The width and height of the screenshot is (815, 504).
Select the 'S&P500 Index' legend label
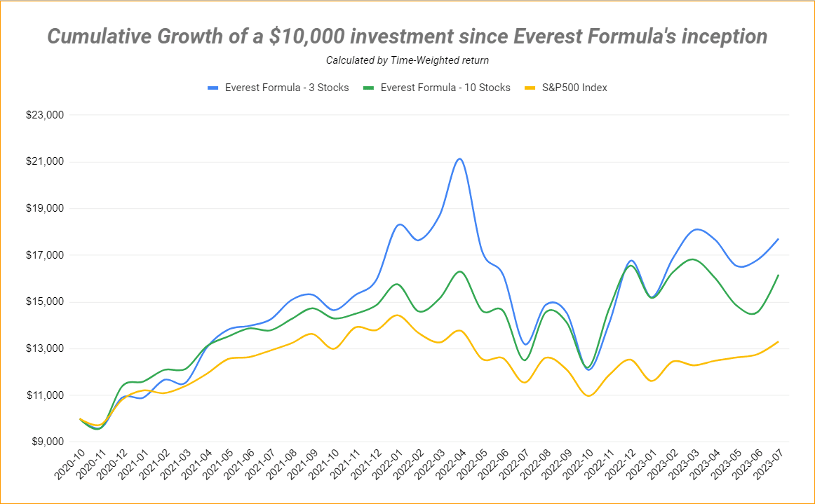coord(574,88)
